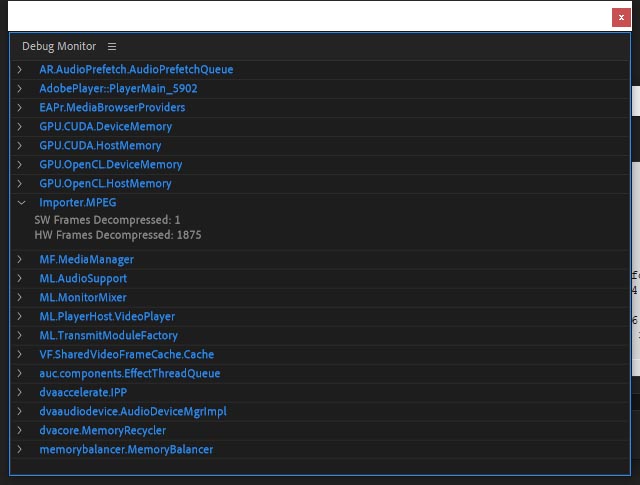Expand the ML.AudioSupport arrow
The height and width of the screenshot is (485, 640).
click(x=19, y=279)
